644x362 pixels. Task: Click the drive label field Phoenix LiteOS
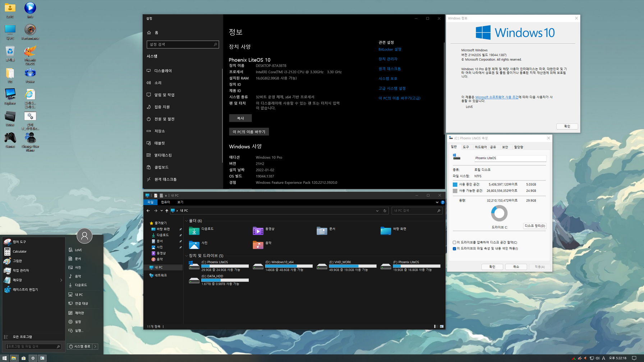510,158
